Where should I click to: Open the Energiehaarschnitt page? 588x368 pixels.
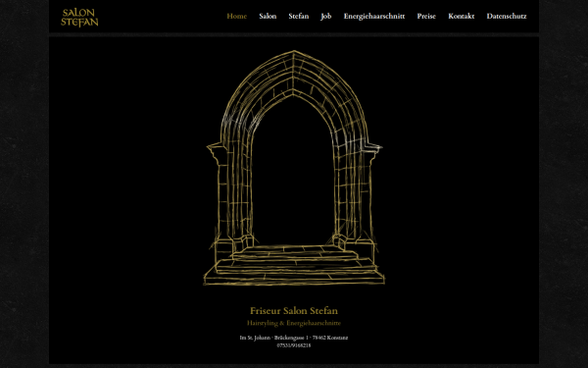click(x=374, y=16)
